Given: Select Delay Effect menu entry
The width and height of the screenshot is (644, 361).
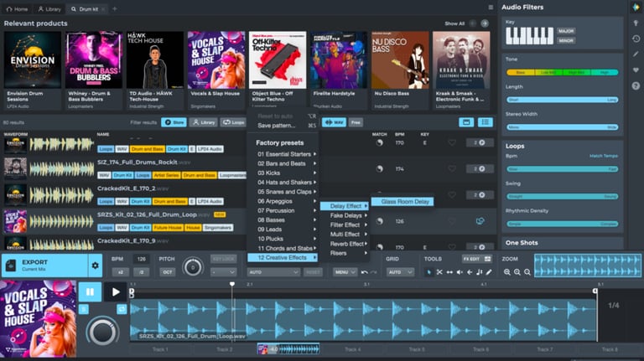Looking at the screenshot, I should click(x=345, y=206).
